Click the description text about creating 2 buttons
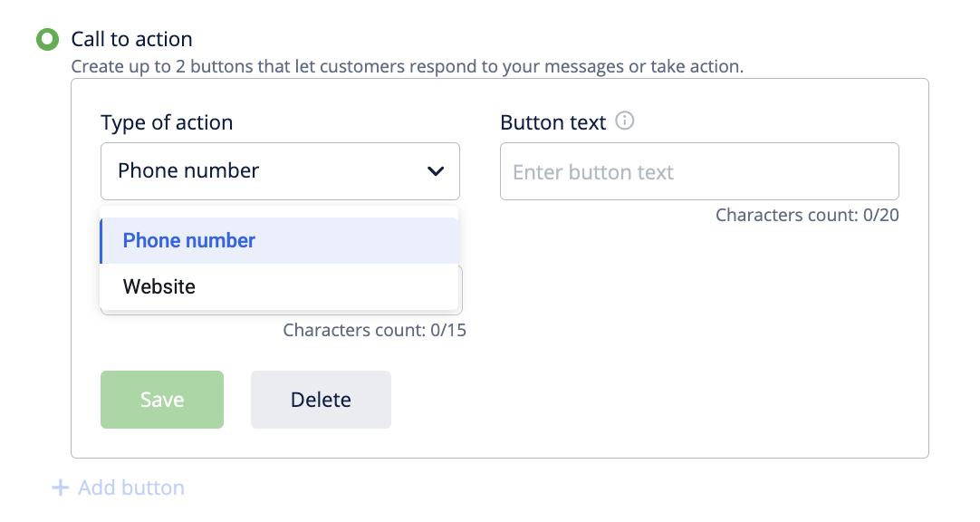The width and height of the screenshot is (980, 522). (408, 66)
